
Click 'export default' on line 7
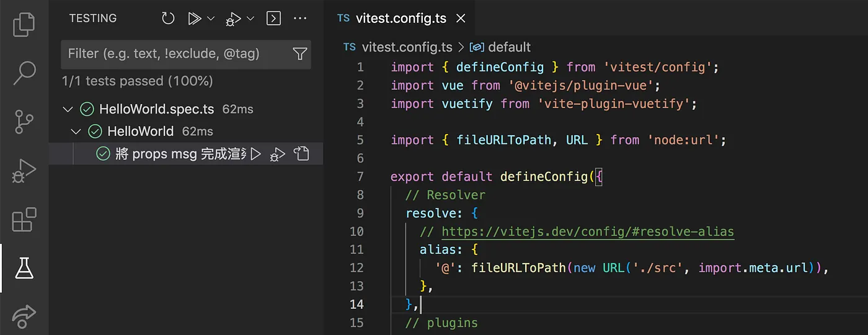441,177
